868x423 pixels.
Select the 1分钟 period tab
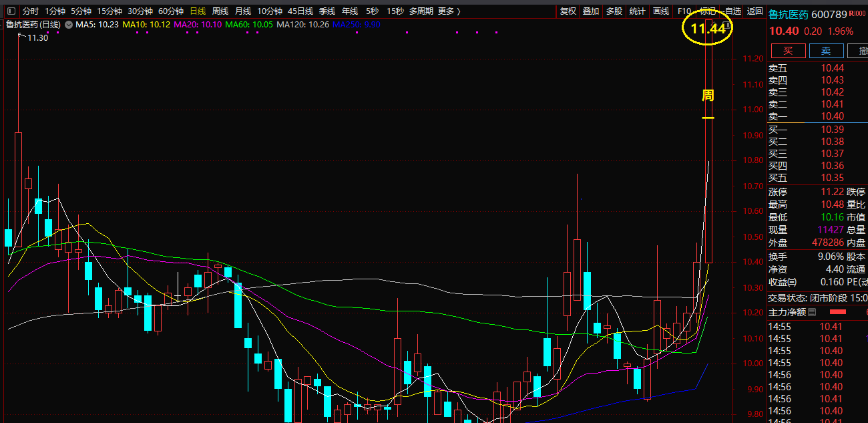click(55, 11)
